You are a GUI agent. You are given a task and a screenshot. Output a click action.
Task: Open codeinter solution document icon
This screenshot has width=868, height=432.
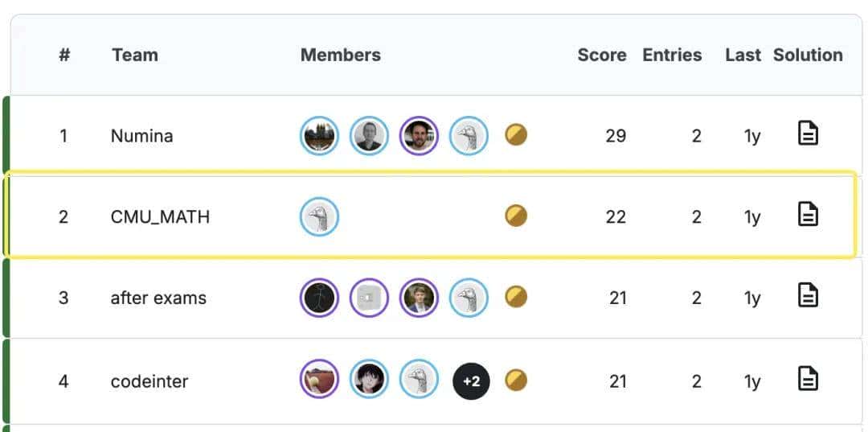click(x=808, y=378)
